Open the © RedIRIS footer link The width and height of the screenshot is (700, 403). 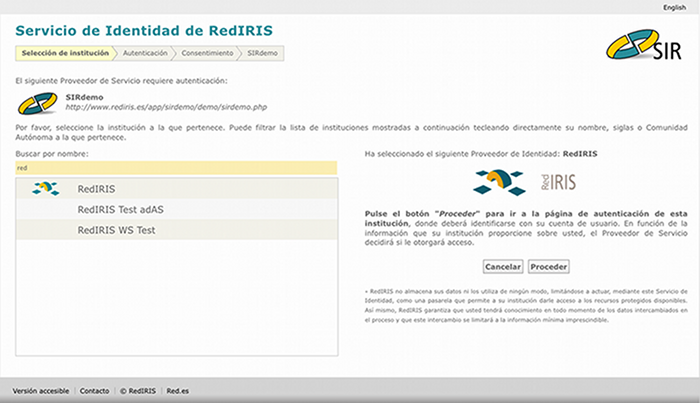(138, 391)
